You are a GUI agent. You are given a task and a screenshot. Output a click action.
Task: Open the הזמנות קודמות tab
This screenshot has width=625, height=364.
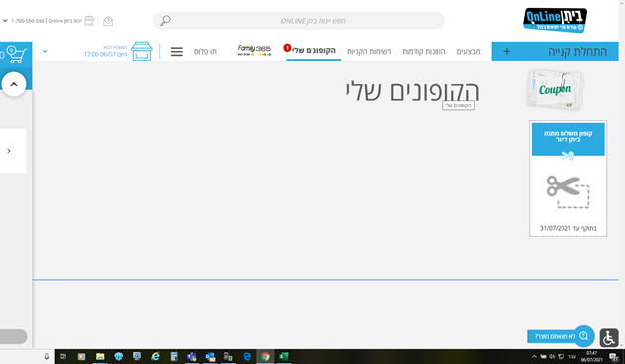pyautogui.click(x=424, y=51)
